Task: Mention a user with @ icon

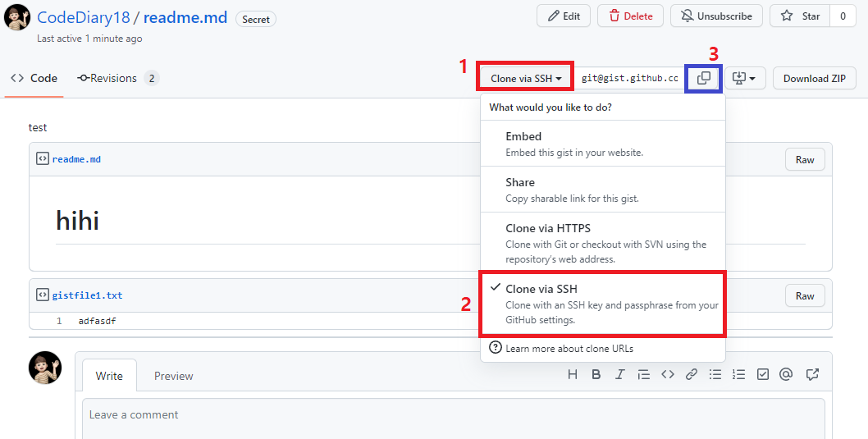Action: click(786, 375)
